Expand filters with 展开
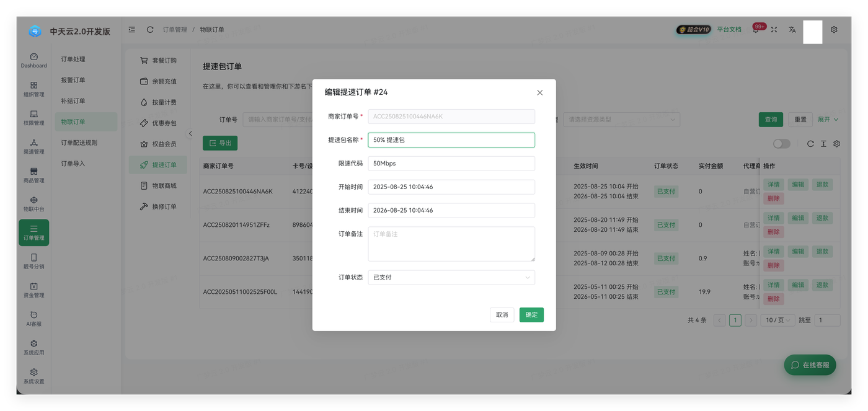This screenshot has width=868, height=411. pyautogui.click(x=828, y=120)
